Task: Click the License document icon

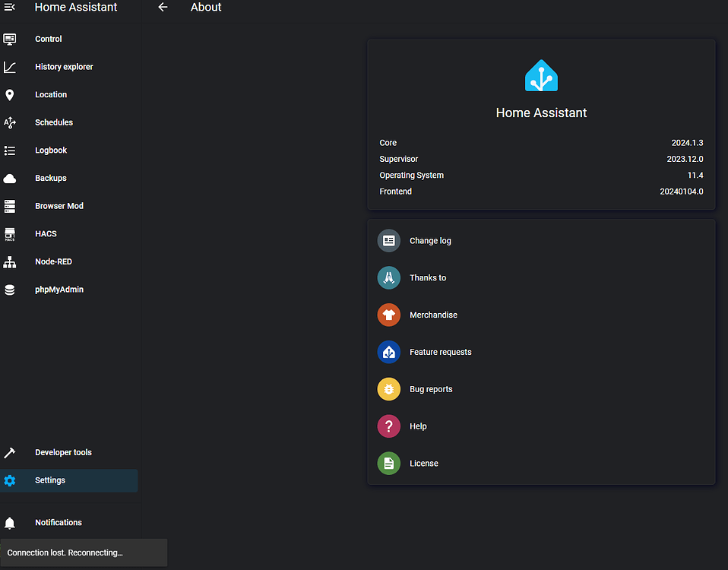Action: (388, 464)
